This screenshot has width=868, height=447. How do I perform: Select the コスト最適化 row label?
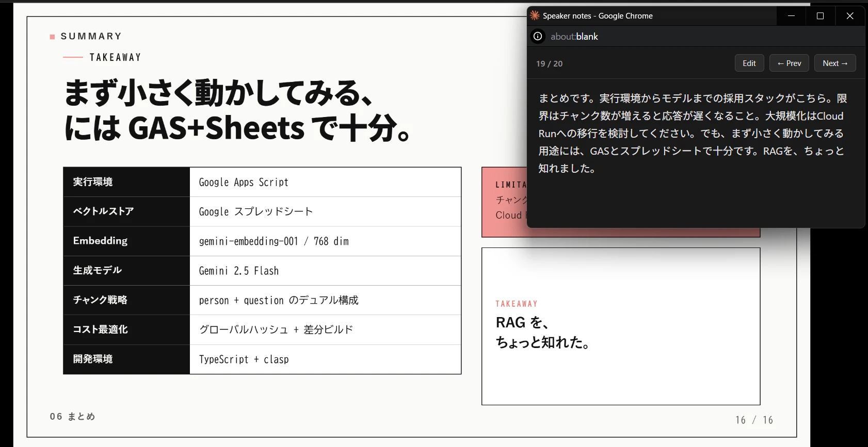tap(126, 329)
